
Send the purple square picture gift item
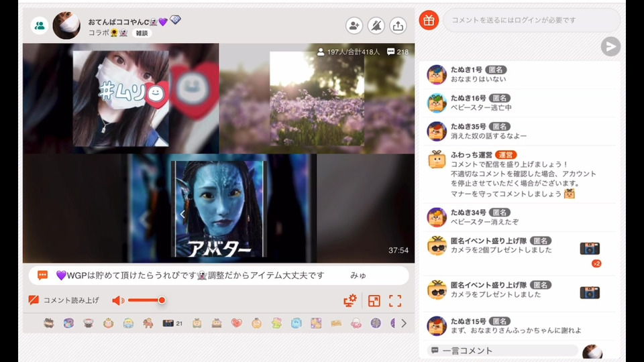click(316, 323)
